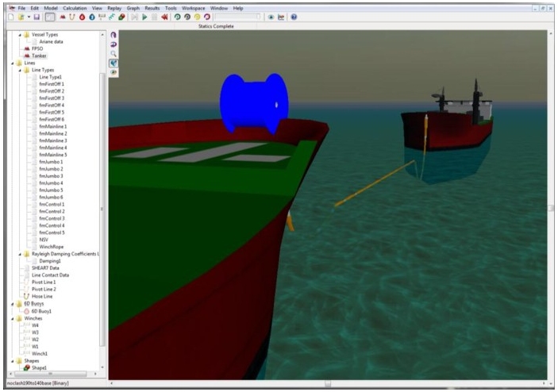
Task: Select the new Link tool icon
Action: point(112,17)
